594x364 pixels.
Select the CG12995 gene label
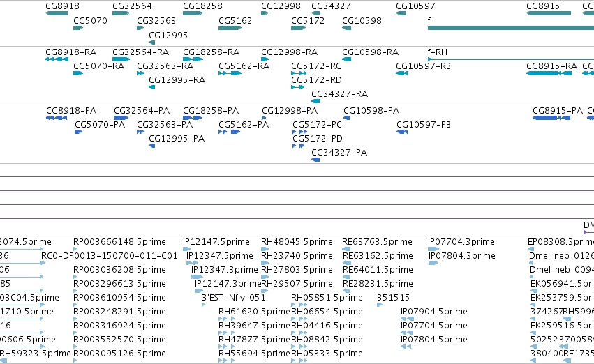168,35
